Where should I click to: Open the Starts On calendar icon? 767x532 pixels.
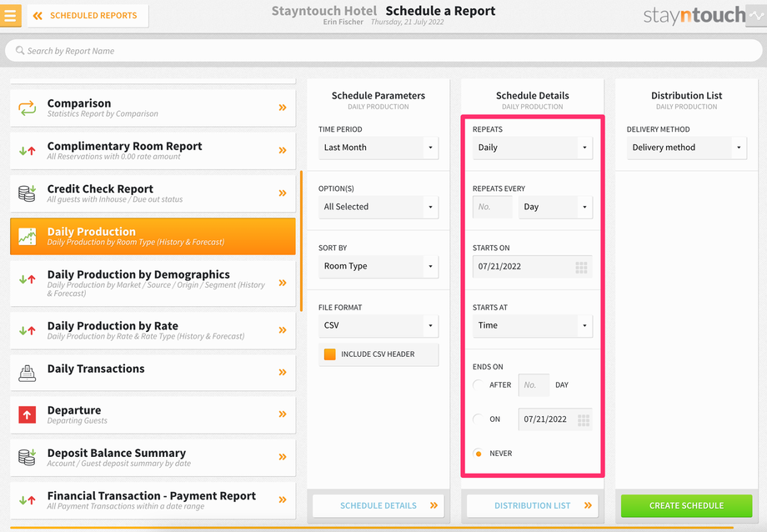(581, 267)
